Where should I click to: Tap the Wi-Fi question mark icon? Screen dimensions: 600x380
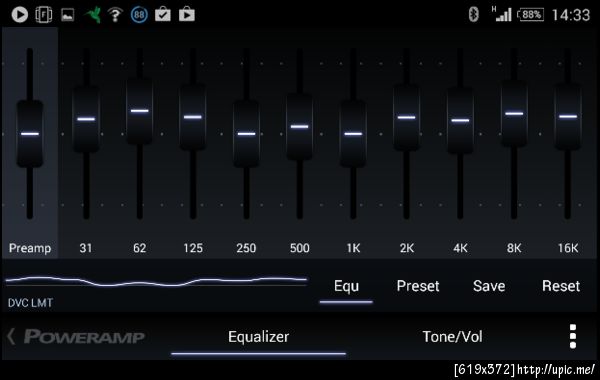(x=115, y=15)
